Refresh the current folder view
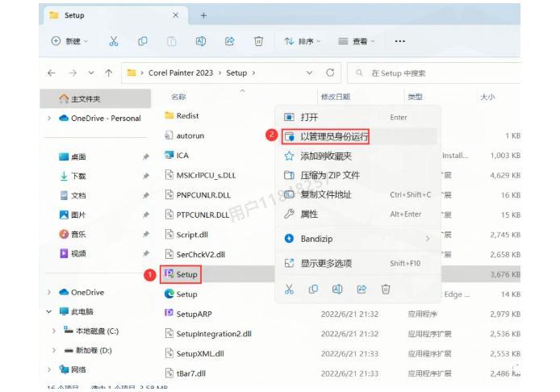The height and width of the screenshot is (392, 560). tap(330, 73)
